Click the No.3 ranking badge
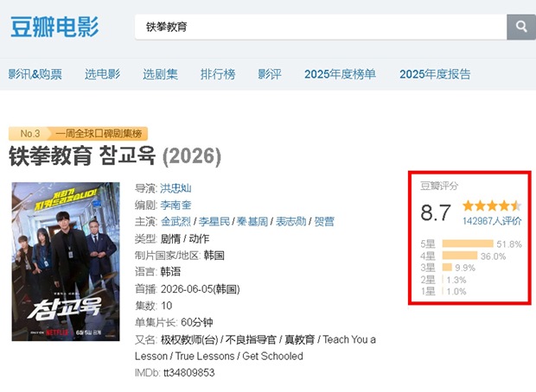Screen dimensions: 536x392 point(29,134)
